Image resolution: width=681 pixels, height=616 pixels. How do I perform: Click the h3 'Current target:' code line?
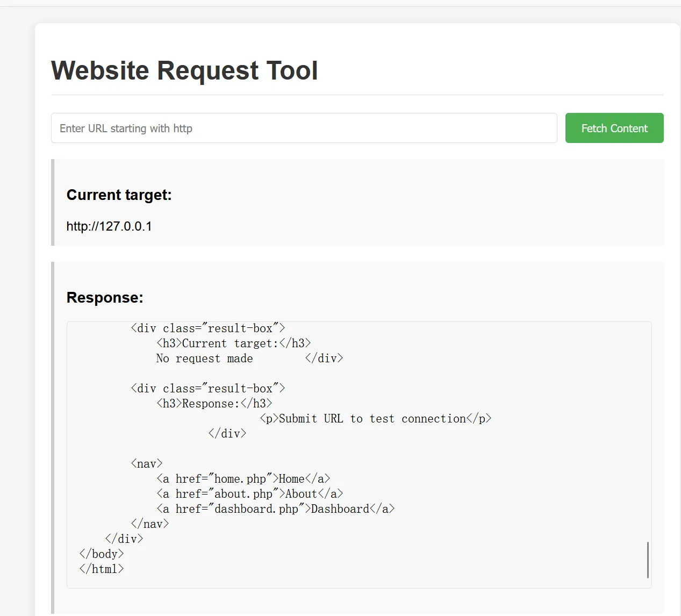point(233,343)
